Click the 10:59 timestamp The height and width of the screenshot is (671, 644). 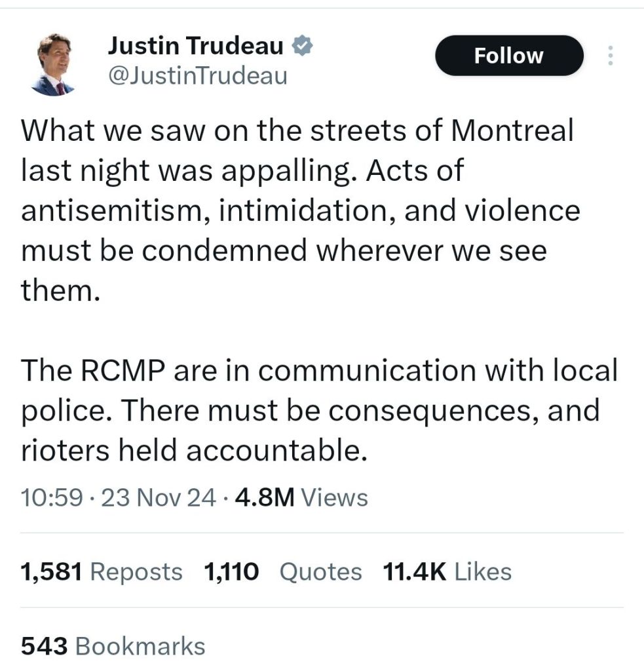52,498
